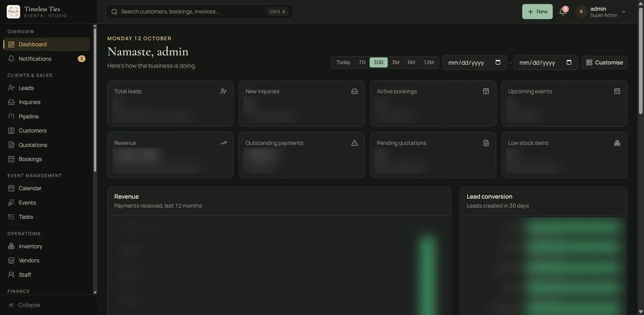Screen dimensions: 644x315
Task: Click the Timeless Ties logo icon
Action: point(13,12)
